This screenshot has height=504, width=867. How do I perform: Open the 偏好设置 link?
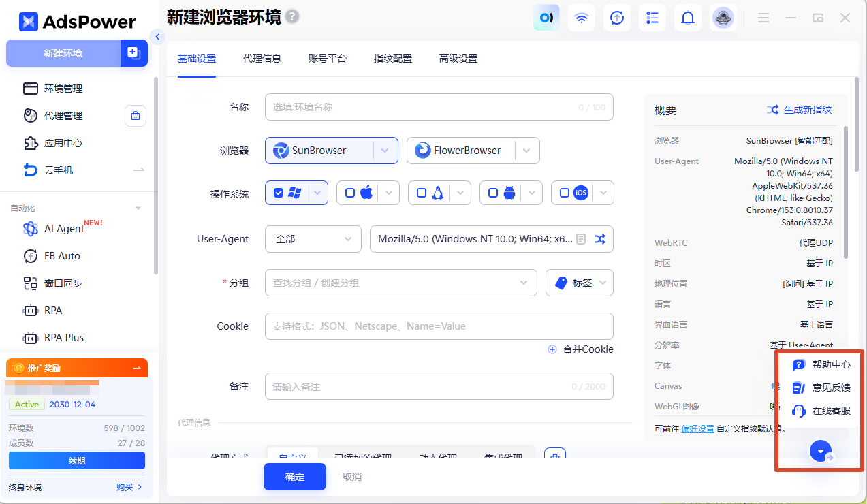point(699,429)
